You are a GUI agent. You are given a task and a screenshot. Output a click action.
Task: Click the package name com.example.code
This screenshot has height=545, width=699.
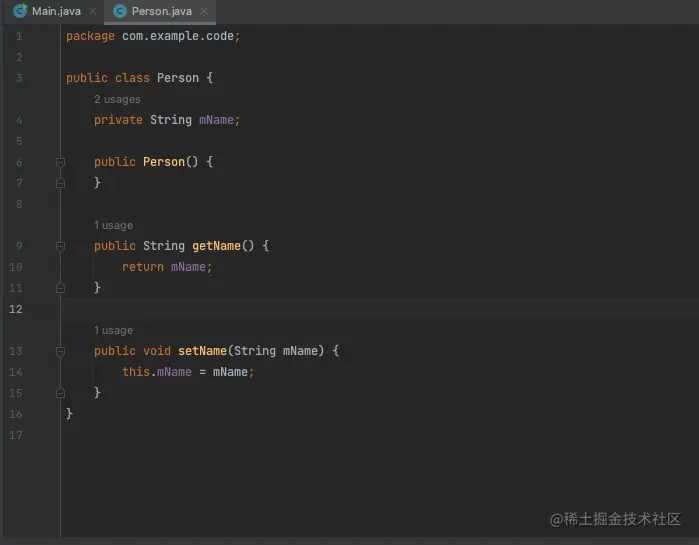178,36
